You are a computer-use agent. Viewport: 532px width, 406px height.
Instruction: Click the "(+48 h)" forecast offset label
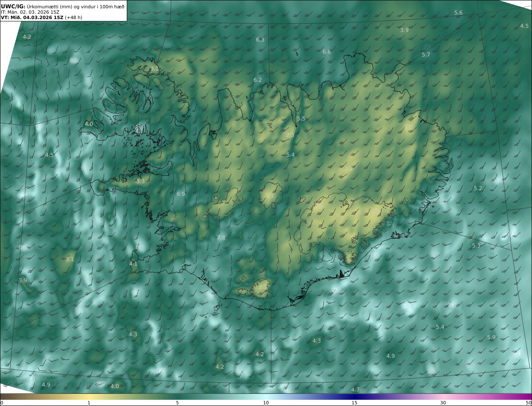[x=74, y=17]
